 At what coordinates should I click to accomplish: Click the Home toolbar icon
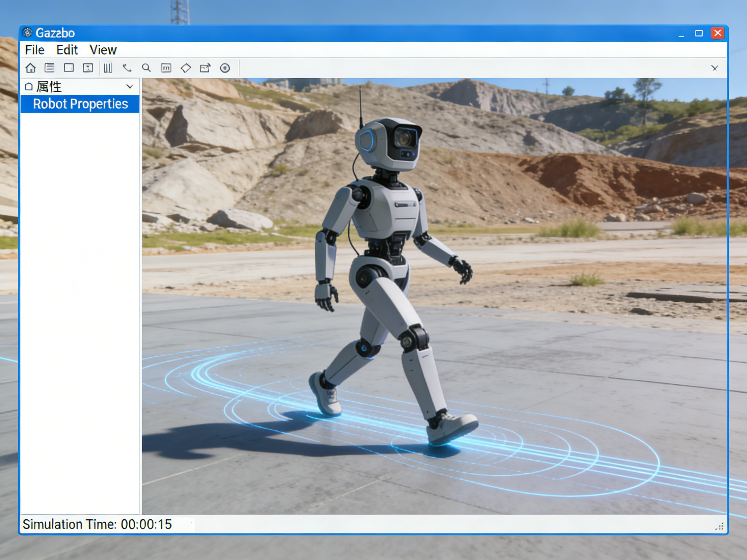tap(31, 68)
